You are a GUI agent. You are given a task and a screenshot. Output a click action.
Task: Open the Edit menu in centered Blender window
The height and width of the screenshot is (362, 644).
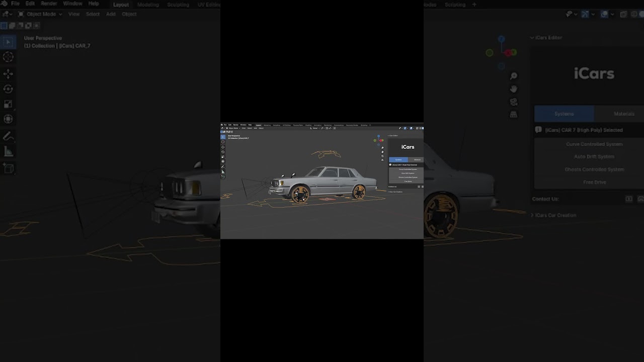[230, 125]
